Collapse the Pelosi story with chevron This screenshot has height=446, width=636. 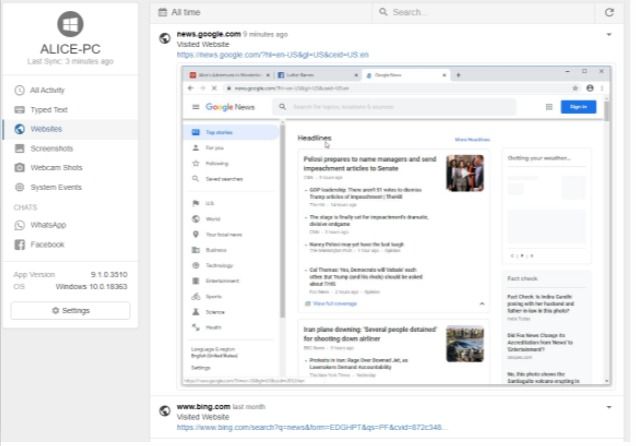point(482,304)
